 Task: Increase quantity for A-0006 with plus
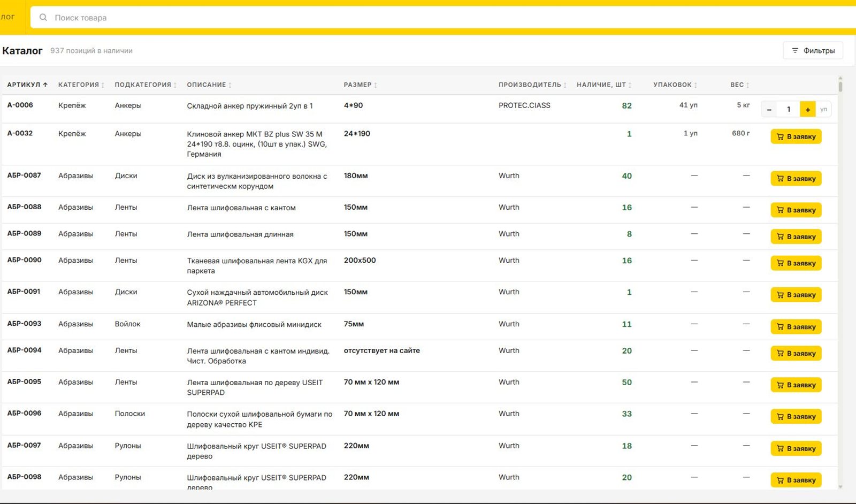pyautogui.click(x=808, y=109)
